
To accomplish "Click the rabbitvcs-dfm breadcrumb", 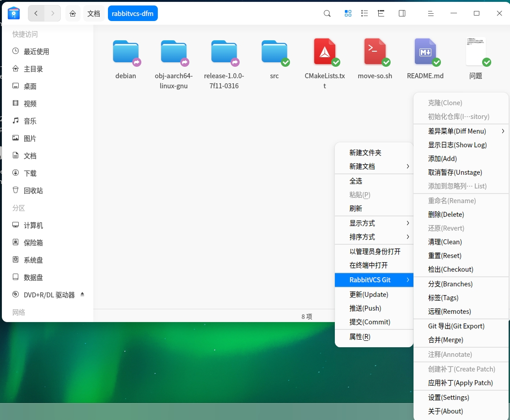I will [x=133, y=13].
